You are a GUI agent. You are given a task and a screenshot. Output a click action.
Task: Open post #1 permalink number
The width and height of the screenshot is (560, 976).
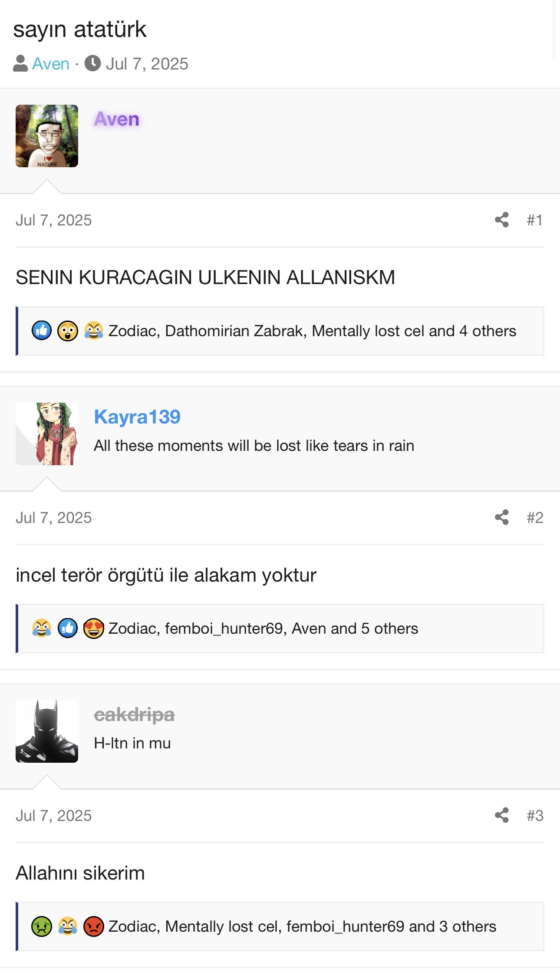[535, 220]
